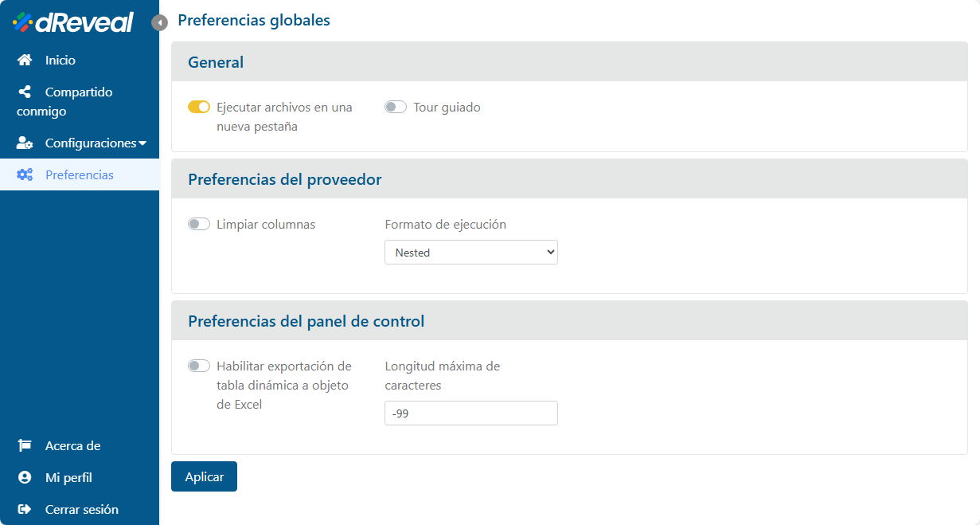Click the Acerca de flag icon
980x525 pixels.
(25, 446)
